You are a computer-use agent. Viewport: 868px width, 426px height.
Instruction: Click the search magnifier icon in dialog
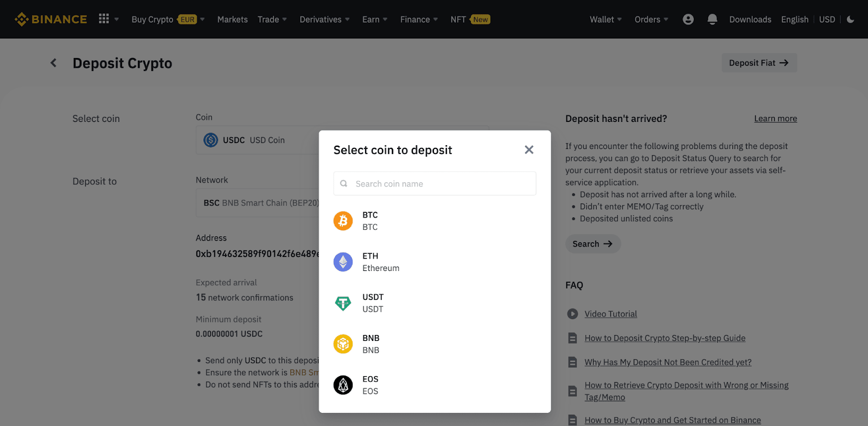343,184
